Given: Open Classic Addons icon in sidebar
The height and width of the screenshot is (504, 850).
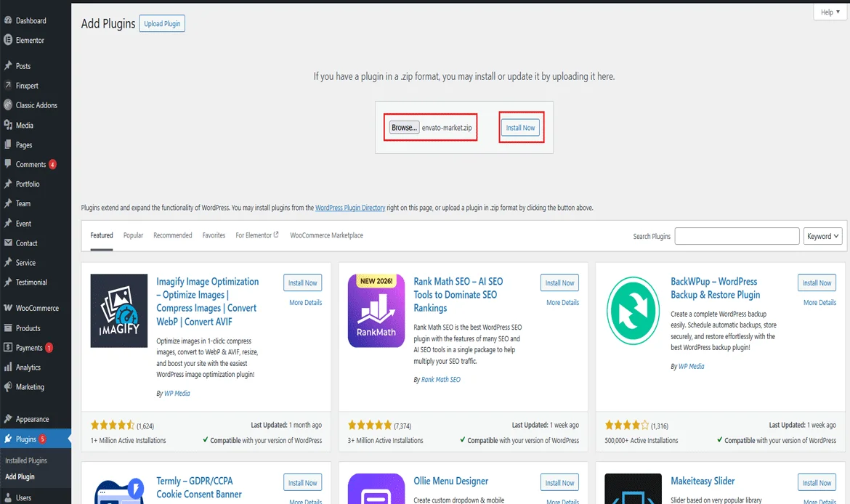Looking at the screenshot, I should tap(8, 105).
